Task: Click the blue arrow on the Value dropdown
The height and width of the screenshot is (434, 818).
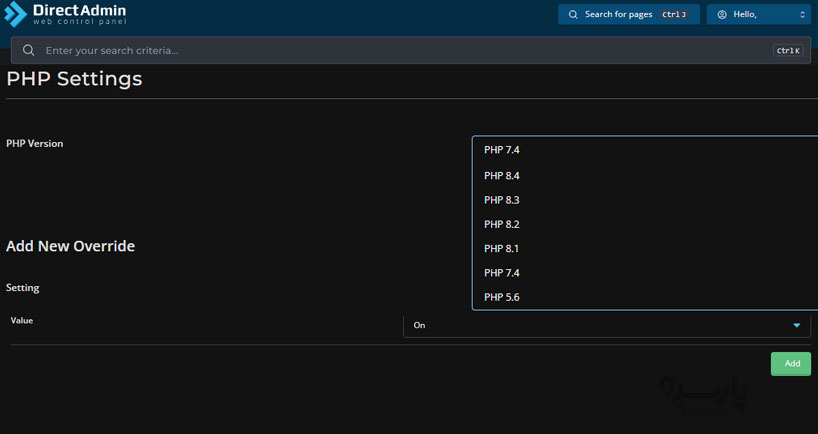Action: [797, 326]
